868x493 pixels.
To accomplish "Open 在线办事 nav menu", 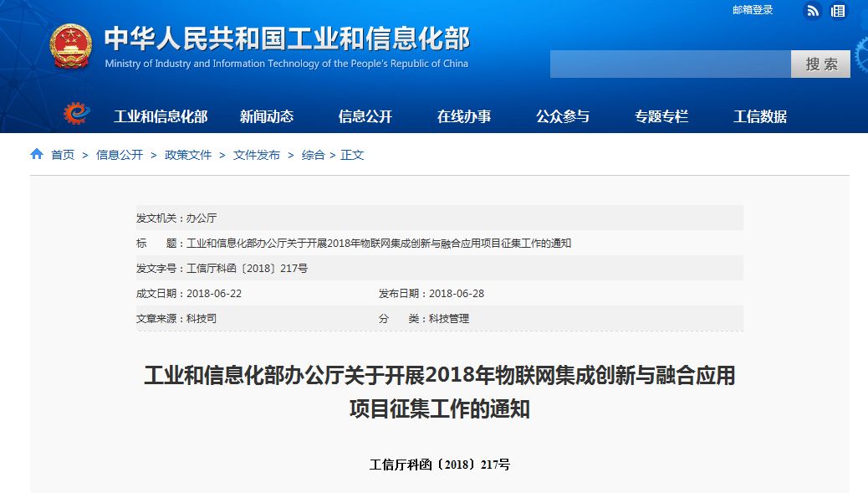I will [464, 116].
